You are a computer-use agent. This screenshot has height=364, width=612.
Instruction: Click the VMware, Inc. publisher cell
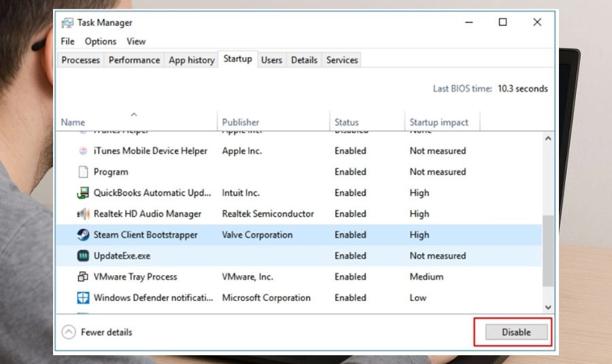[x=248, y=276]
